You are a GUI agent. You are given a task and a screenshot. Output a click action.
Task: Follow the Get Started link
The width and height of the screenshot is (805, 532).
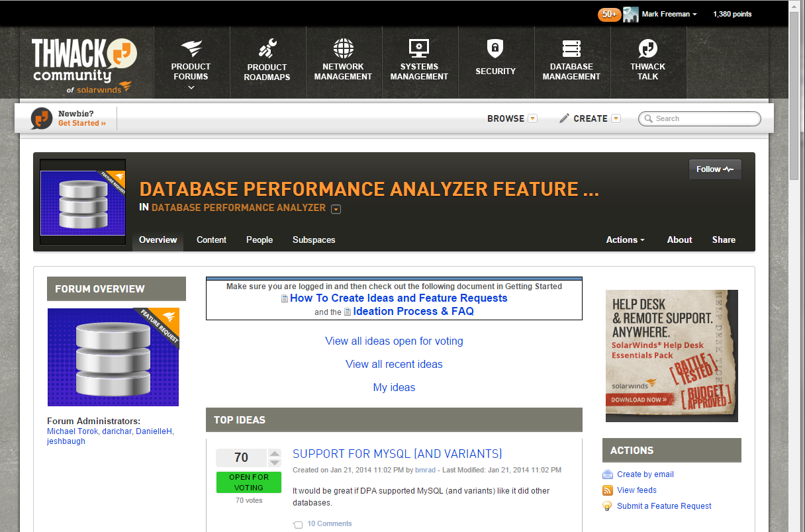pos(82,123)
